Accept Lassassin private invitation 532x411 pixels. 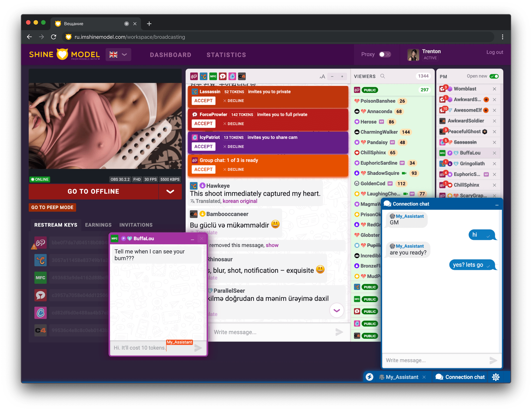pyautogui.click(x=203, y=101)
